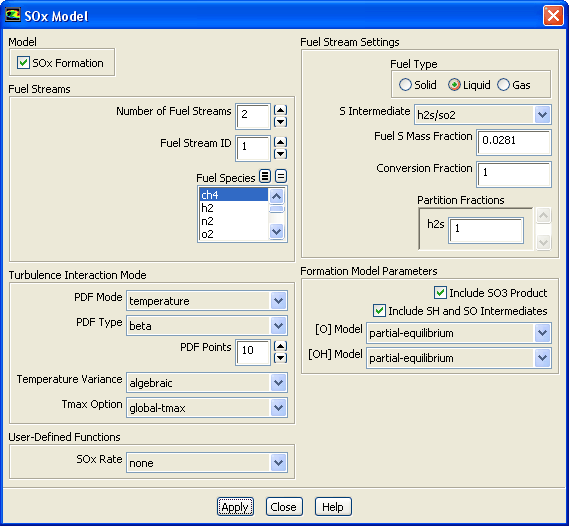
Task: Select h2 in Fuel Species list
Action: pyautogui.click(x=234, y=208)
